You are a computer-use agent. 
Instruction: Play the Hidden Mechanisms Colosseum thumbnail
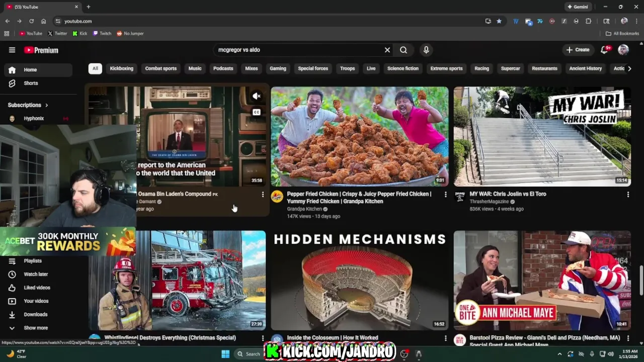click(360, 280)
